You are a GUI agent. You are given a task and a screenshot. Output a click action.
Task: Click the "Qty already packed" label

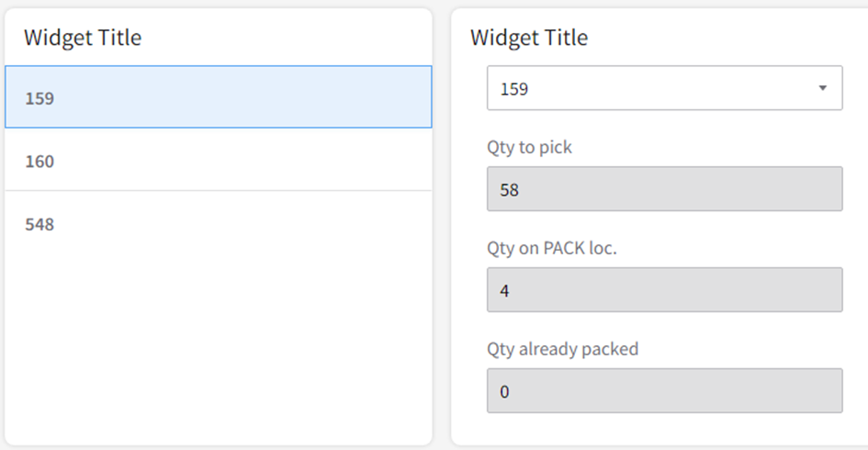(x=562, y=349)
